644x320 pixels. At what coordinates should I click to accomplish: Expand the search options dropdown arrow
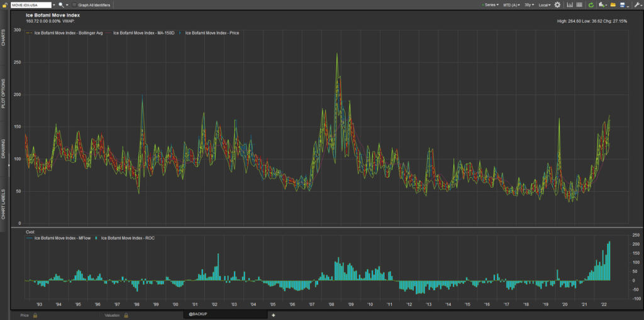(67, 5)
